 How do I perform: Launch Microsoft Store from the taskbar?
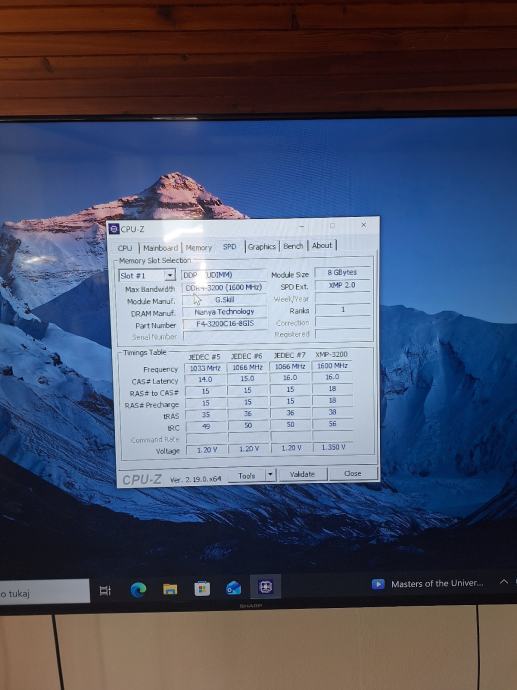click(x=202, y=588)
